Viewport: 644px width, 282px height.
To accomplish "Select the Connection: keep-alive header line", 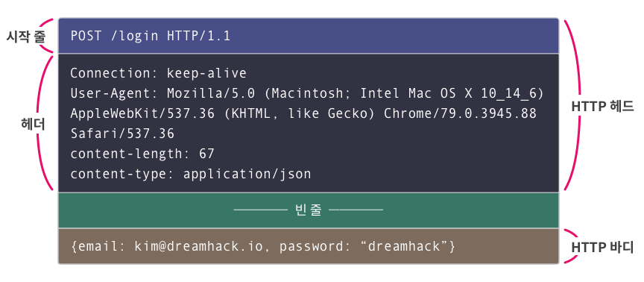I will click(158, 73).
